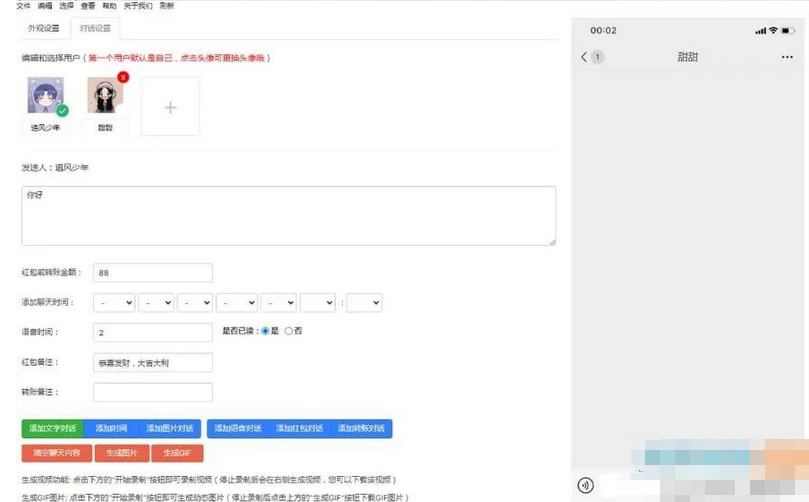Click the 添加转账对话 button

point(361,429)
